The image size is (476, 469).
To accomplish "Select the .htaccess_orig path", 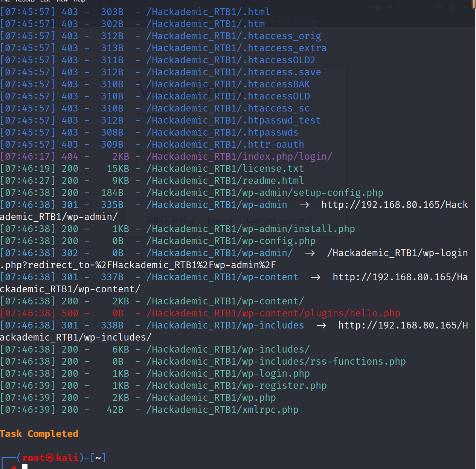I will [233, 36].
